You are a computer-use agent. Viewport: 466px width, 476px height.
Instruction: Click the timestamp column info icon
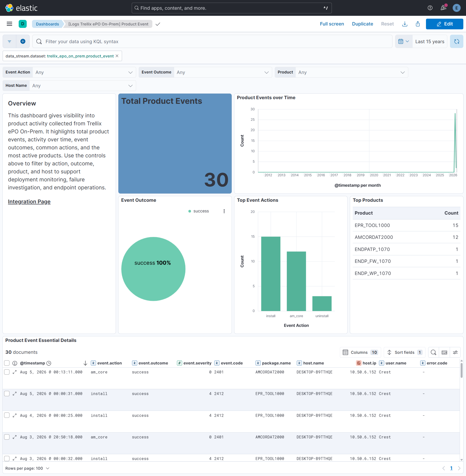[15, 363]
